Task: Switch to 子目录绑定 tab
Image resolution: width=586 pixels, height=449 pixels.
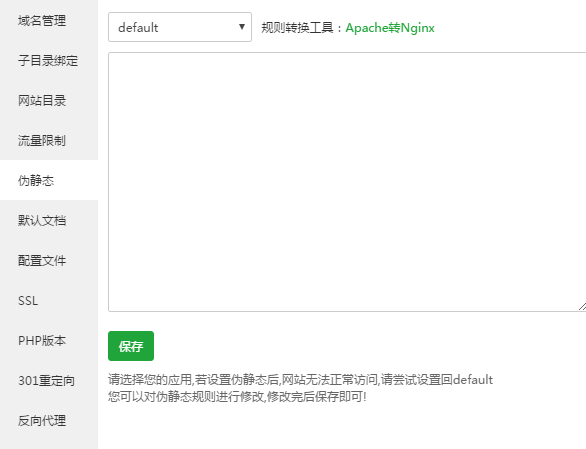Action: (49, 61)
